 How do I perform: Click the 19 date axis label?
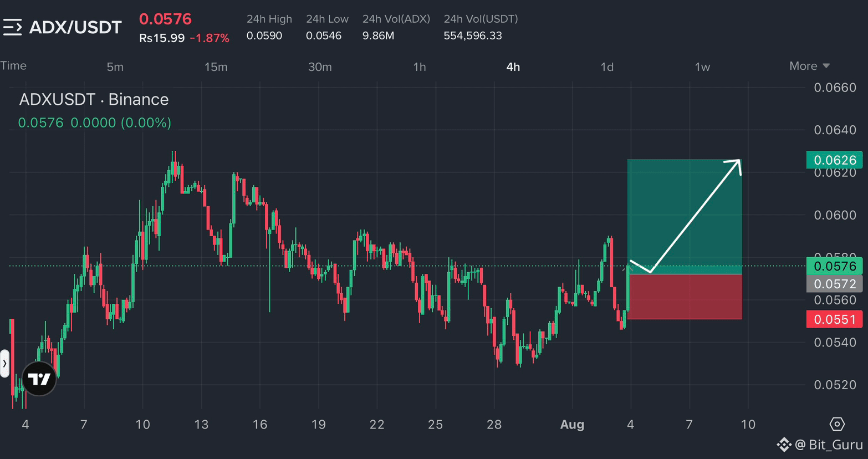click(318, 425)
